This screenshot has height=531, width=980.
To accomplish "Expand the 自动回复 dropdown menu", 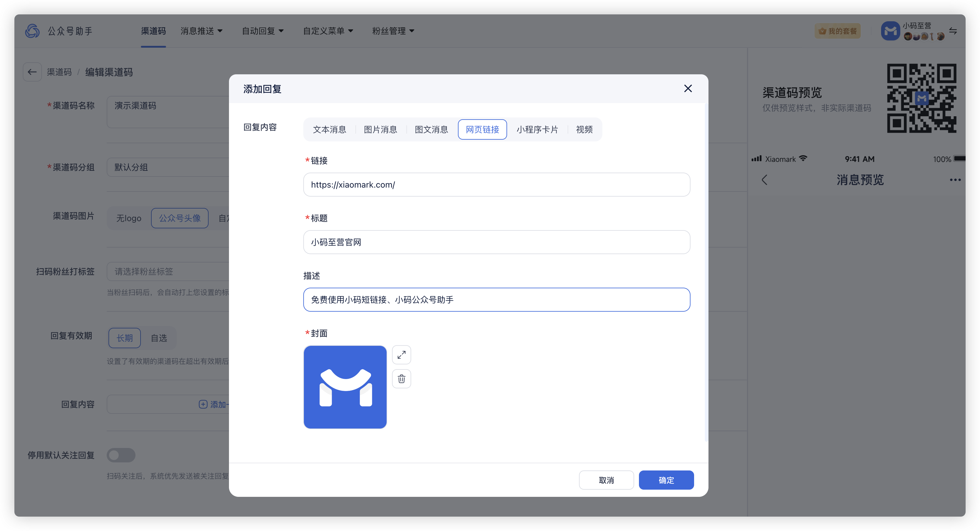I will pos(263,31).
